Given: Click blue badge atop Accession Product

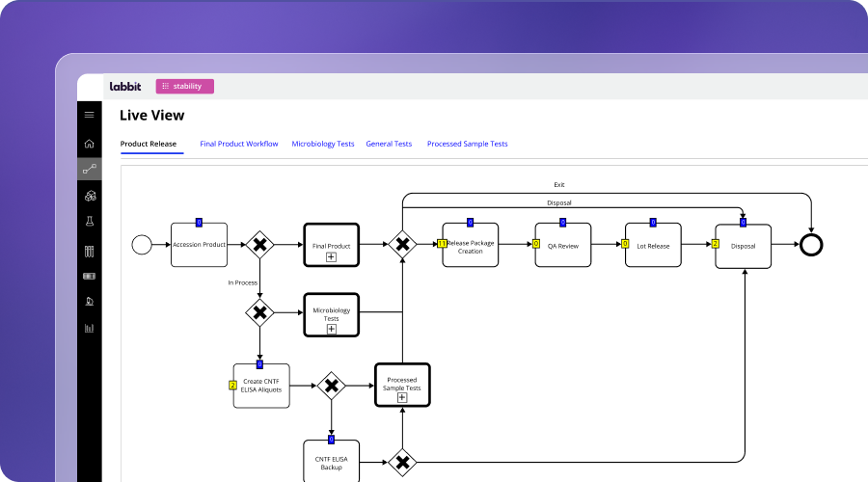Looking at the screenshot, I should click(200, 223).
